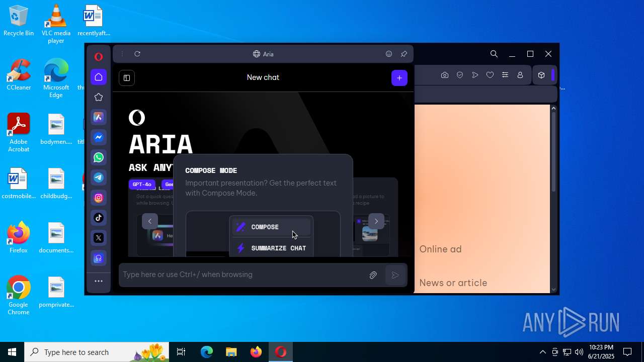Select the Google Chrome desktop shortcut

[x=19, y=296]
